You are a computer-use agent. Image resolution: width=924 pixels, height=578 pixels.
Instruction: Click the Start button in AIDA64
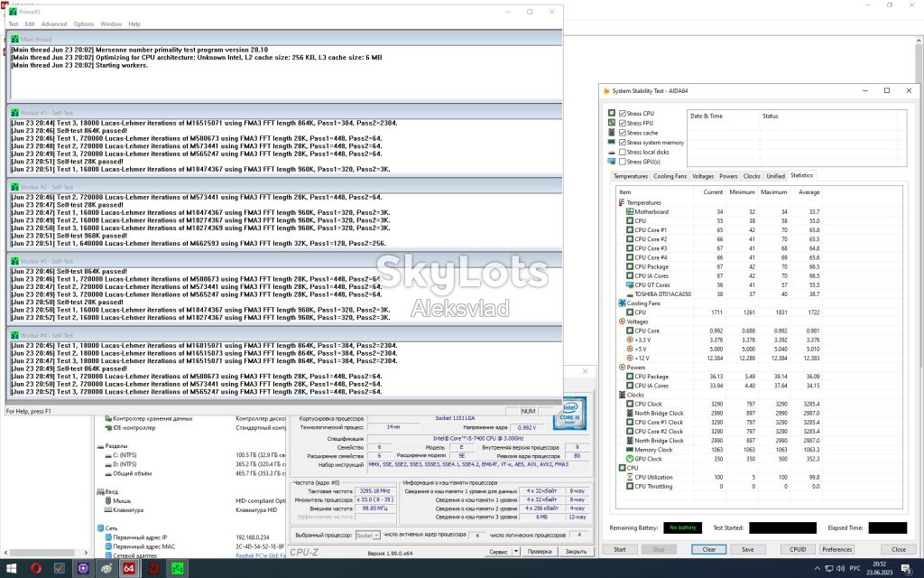click(620, 549)
